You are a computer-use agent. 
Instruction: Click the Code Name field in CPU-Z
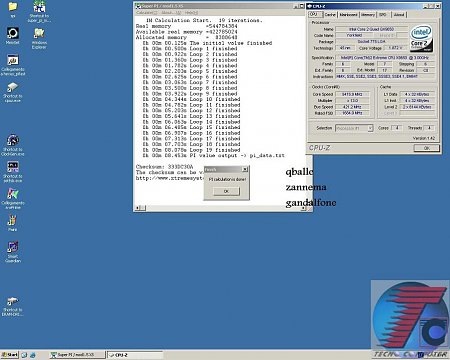tap(354, 35)
